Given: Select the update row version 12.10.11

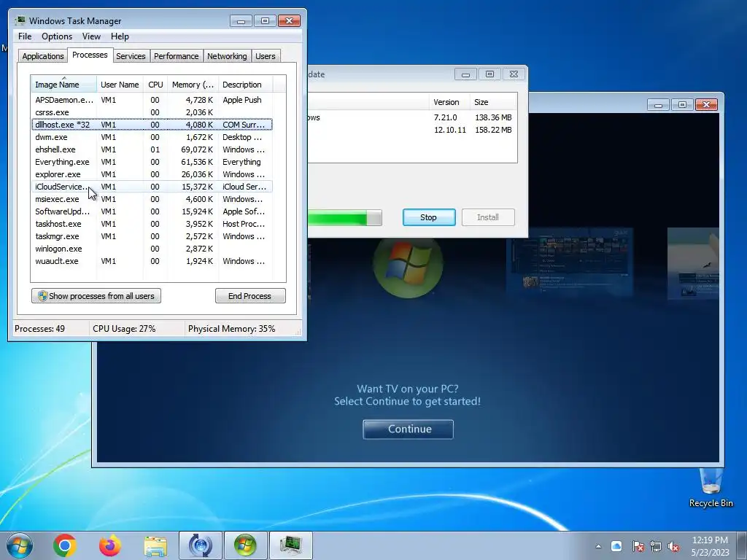Looking at the screenshot, I should point(412,130).
